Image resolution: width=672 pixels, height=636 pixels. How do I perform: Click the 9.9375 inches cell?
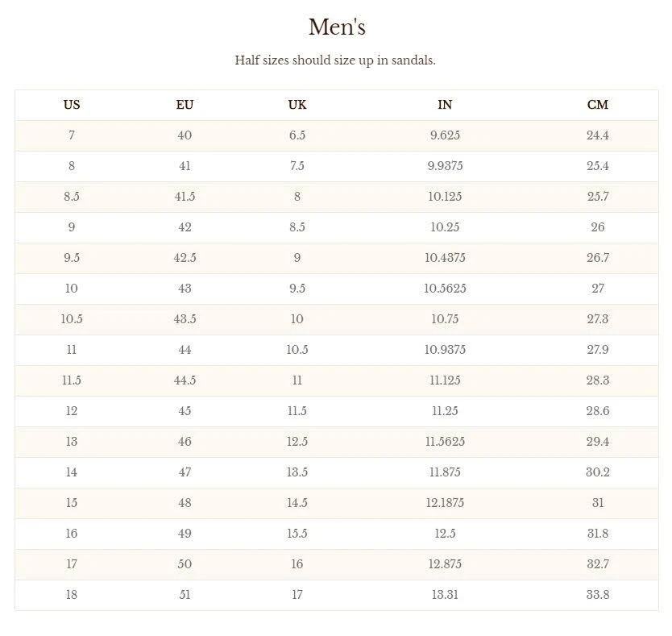445,166
